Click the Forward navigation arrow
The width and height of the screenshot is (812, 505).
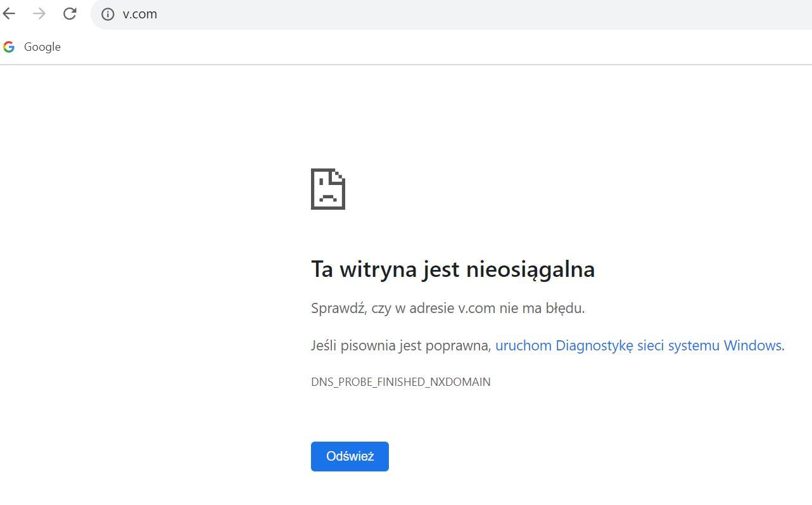point(39,13)
